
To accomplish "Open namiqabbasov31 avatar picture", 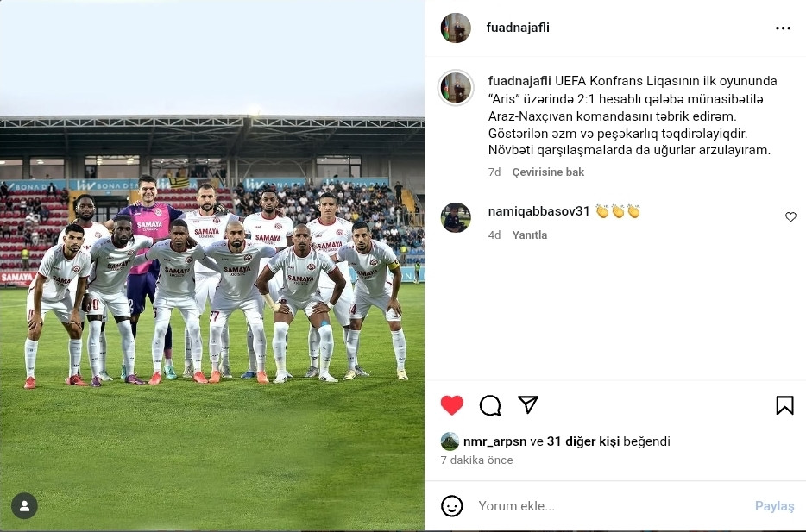I will pos(456,218).
